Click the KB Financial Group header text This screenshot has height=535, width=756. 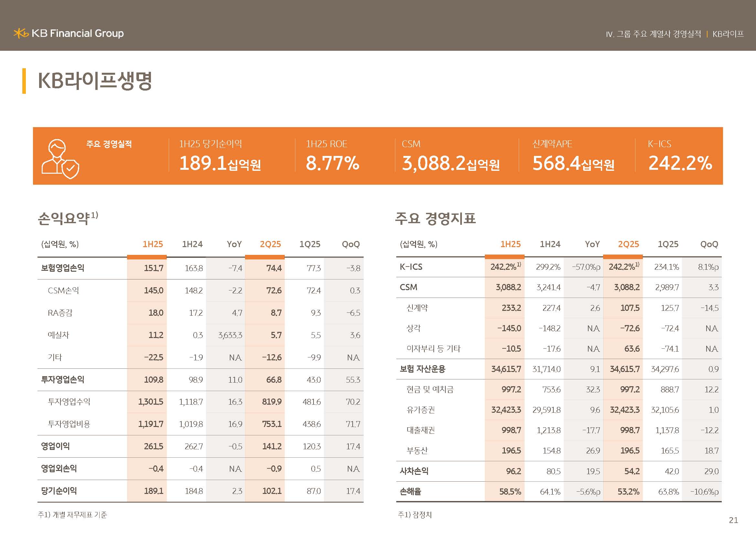tap(78, 33)
